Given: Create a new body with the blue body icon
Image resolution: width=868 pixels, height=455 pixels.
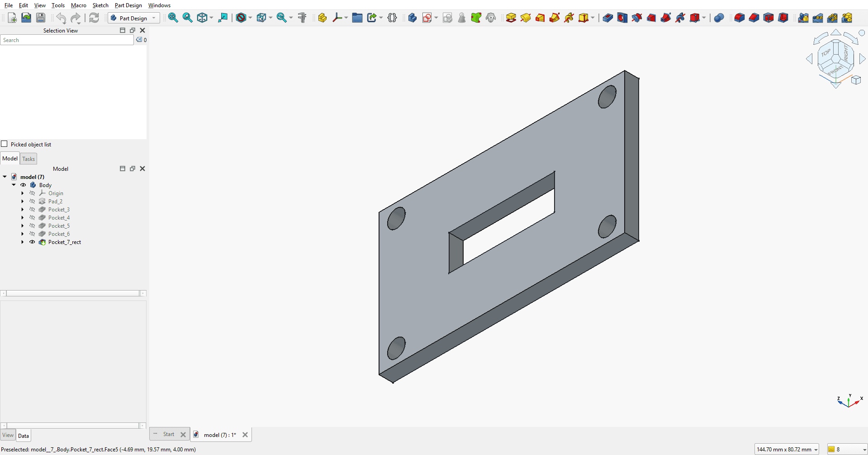Looking at the screenshot, I should [x=412, y=18].
